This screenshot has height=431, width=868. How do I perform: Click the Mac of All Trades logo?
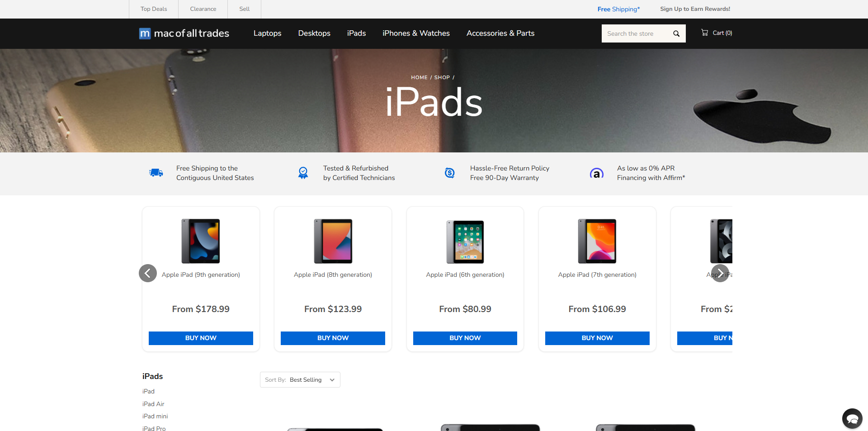184,33
